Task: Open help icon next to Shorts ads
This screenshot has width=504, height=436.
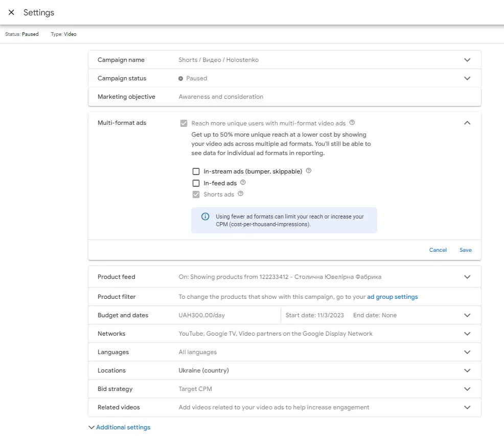Action: [x=240, y=194]
